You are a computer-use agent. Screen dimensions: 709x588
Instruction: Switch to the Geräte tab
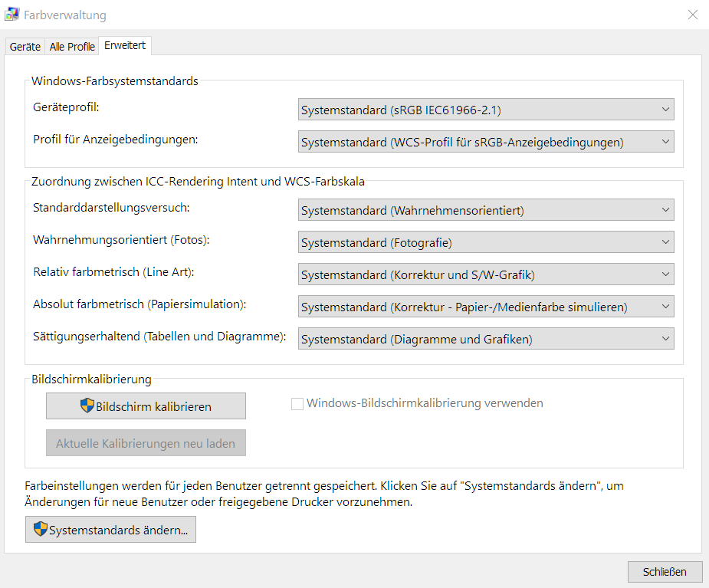coord(25,47)
